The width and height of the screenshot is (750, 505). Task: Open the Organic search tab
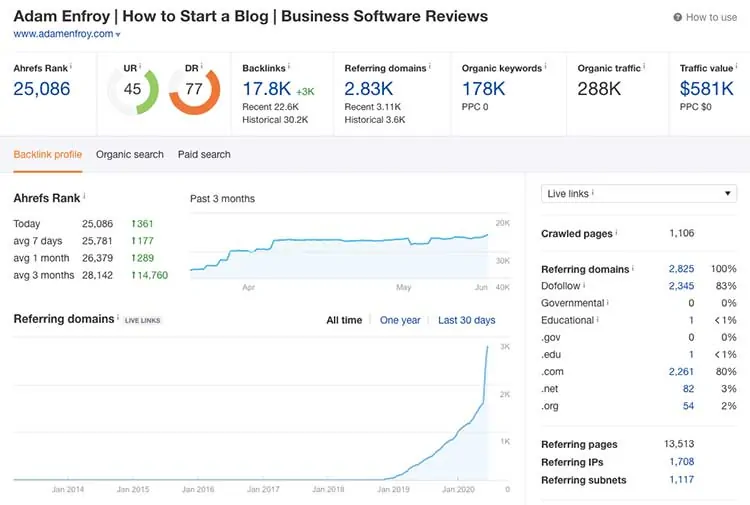pos(129,154)
